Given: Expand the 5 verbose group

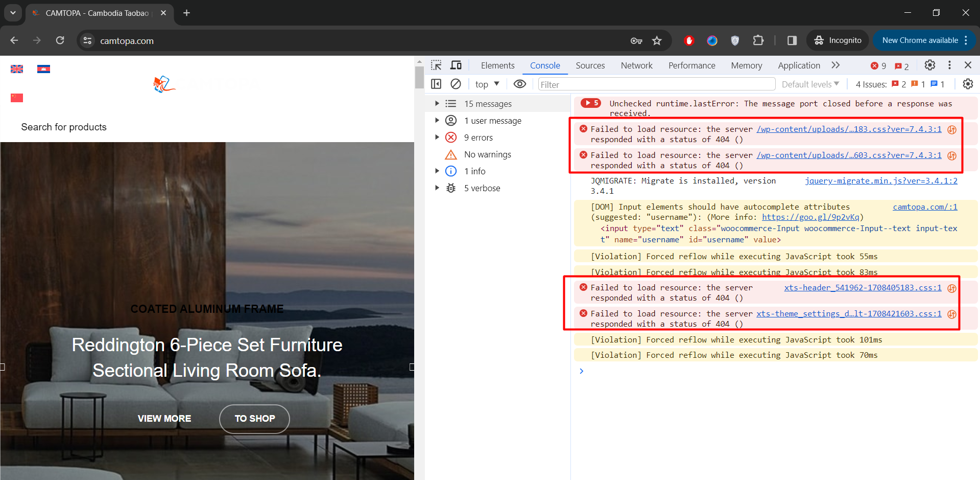Looking at the screenshot, I should (x=437, y=188).
